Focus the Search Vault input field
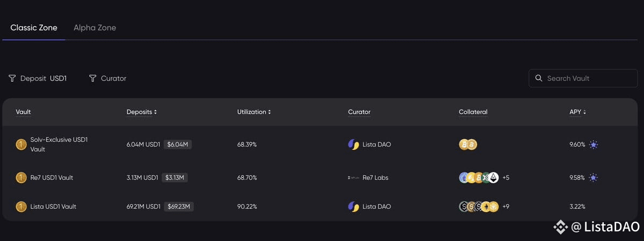This screenshot has height=241, width=644. [x=583, y=78]
